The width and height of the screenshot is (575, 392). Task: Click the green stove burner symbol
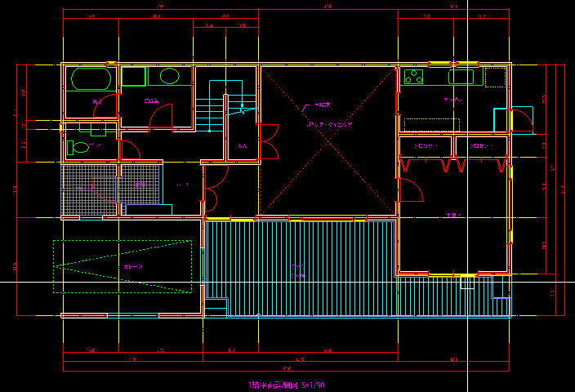[x=414, y=78]
